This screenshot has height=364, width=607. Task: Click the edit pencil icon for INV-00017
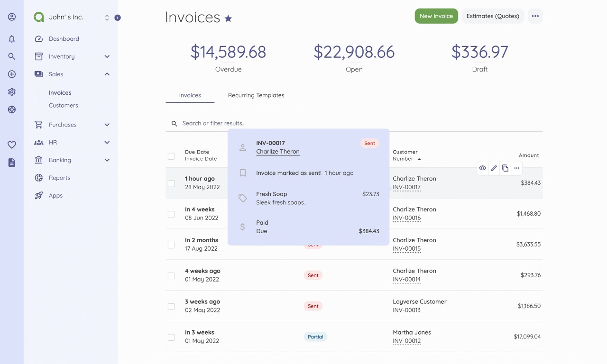[x=494, y=168]
